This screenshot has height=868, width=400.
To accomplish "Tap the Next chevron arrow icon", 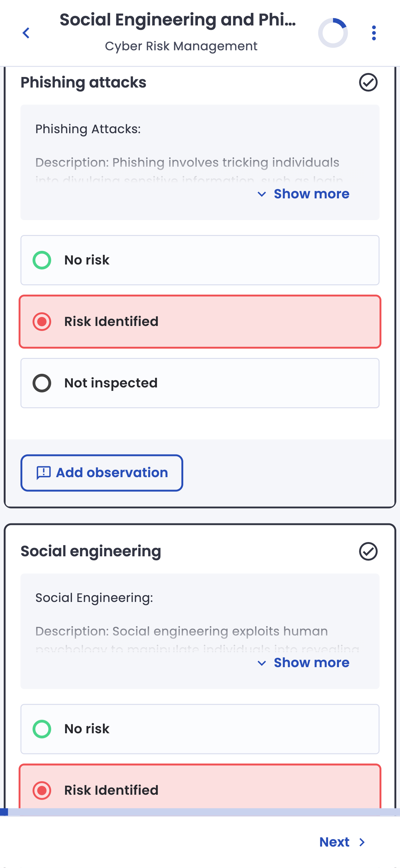I will tap(362, 842).
